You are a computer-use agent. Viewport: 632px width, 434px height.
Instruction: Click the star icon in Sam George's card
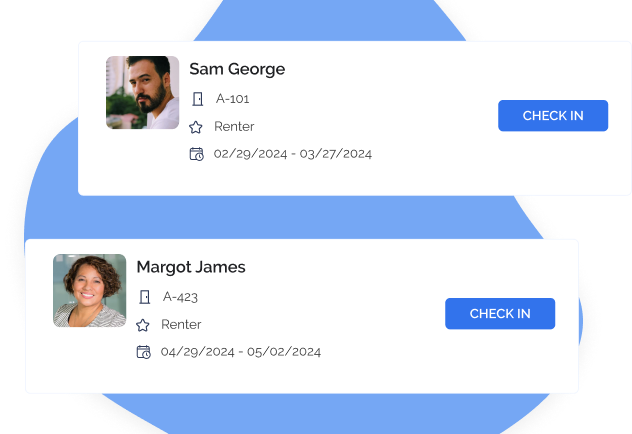(x=196, y=127)
